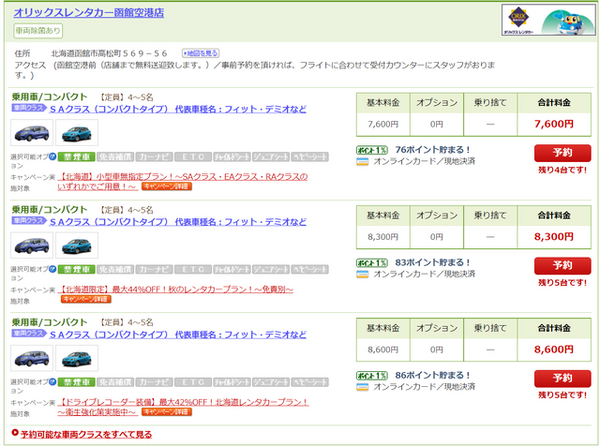Viewport: 600px width, 446px height.
Task: Open SAクラス link in the 7,600円 listing
Action: click(178, 109)
